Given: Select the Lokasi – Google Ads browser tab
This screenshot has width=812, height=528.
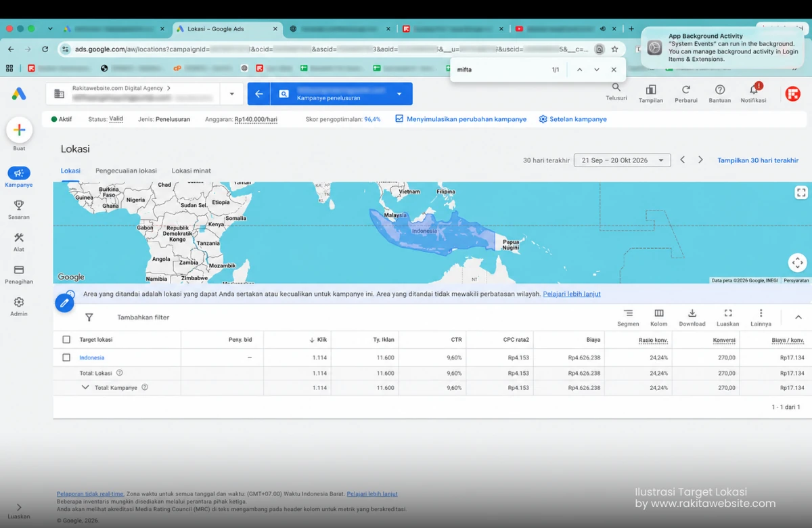Looking at the screenshot, I should click(x=227, y=28).
